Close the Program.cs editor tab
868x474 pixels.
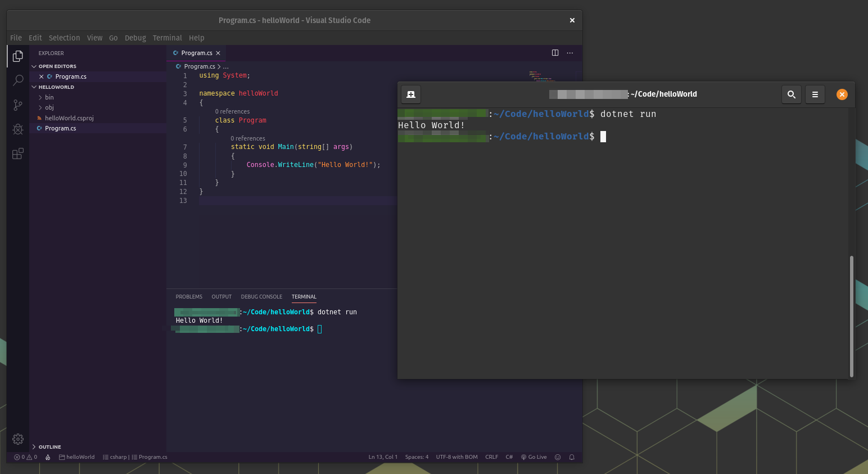[x=218, y=53]
